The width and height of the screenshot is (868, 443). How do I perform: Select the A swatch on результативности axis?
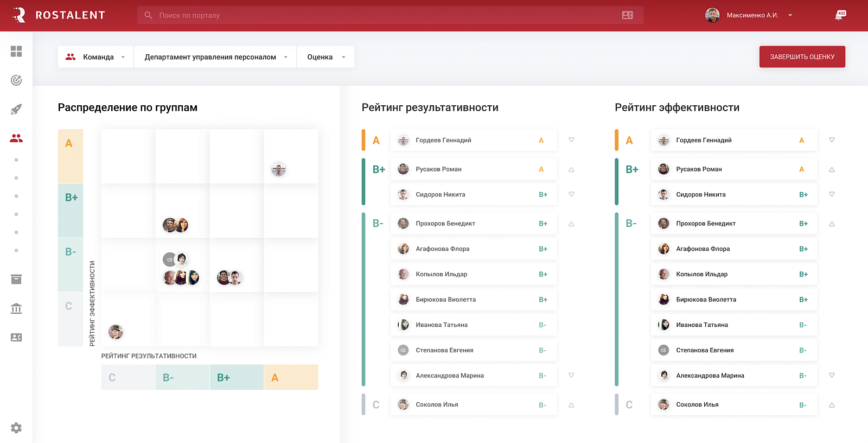291,377
